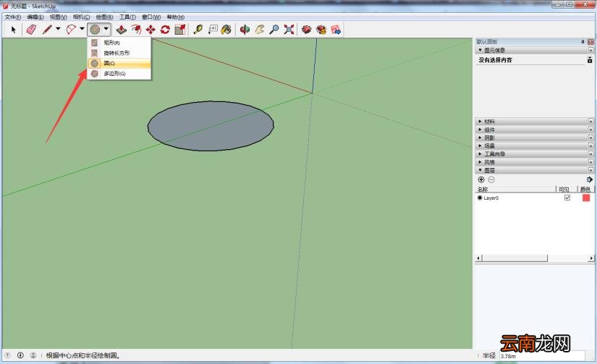597x364 pixels.
Task: Select the Zoom magnifier tool
Action: pos(274,30)
